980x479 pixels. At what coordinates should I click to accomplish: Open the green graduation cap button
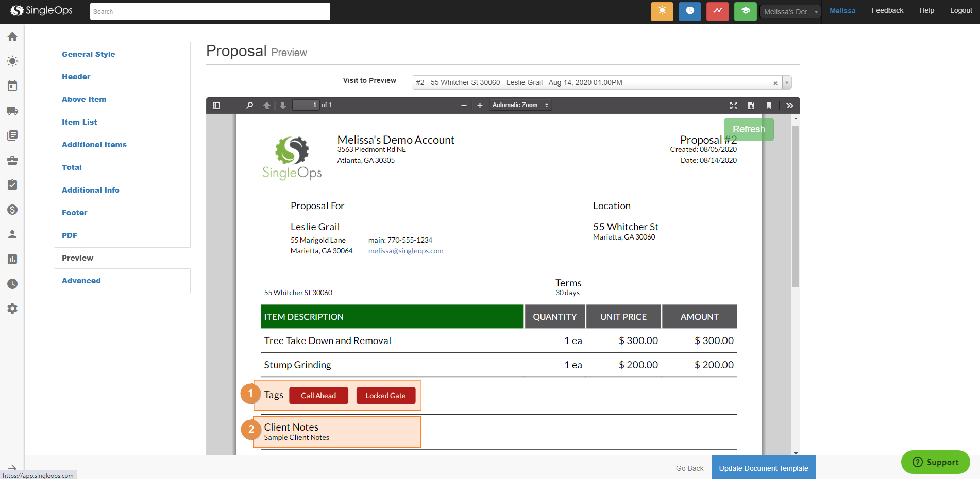(x=745, y=11)
